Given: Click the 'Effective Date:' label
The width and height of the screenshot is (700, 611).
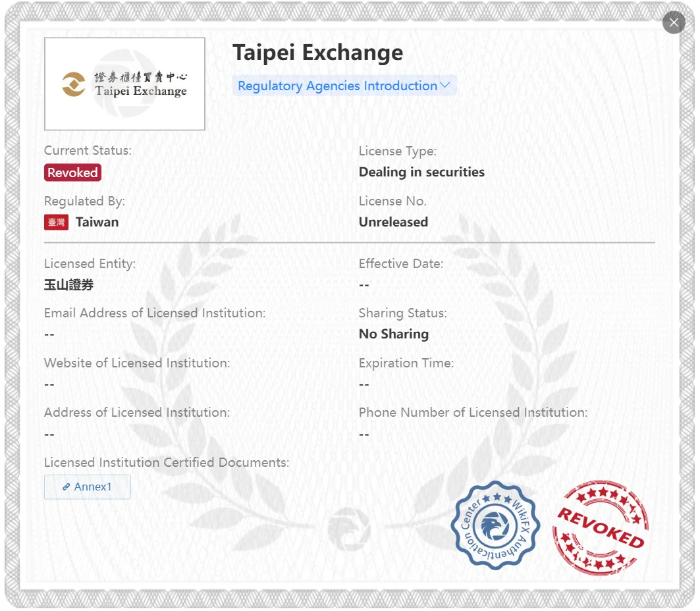Looking at the screenshot, I should 401,264.
